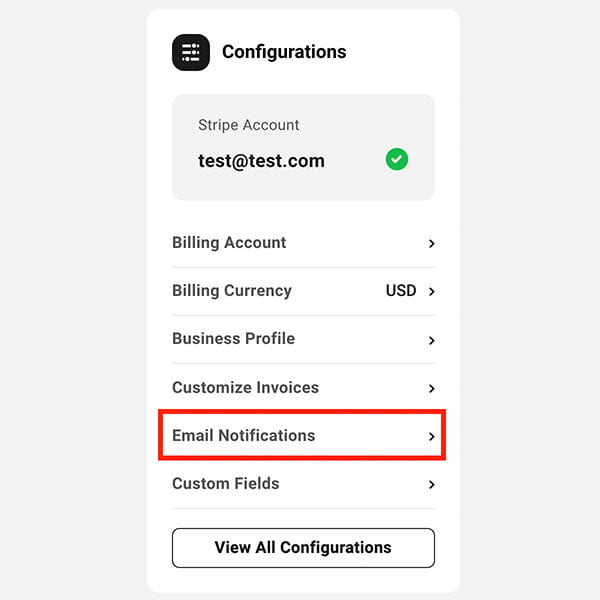Click the Custom Fields chevron arrow
This screenshot has width=600, height=600.
[x=431, y=484]
